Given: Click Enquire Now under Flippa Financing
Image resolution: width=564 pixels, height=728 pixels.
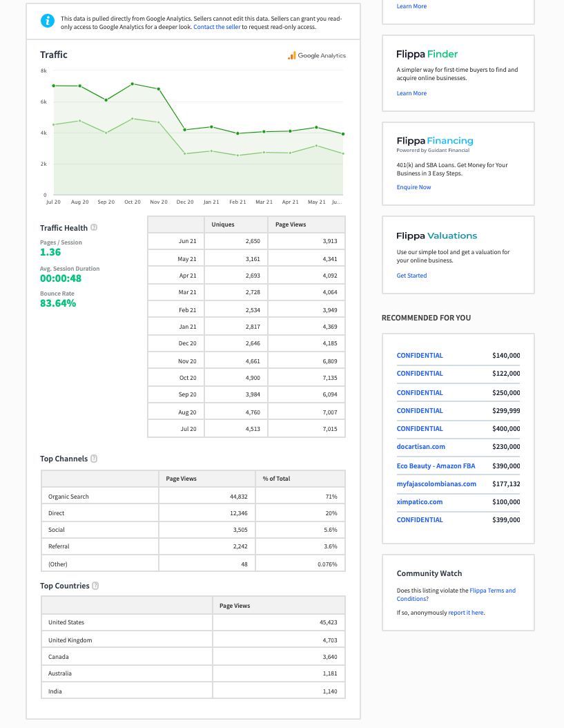Looking at the screenshot, I should (414, 187).
